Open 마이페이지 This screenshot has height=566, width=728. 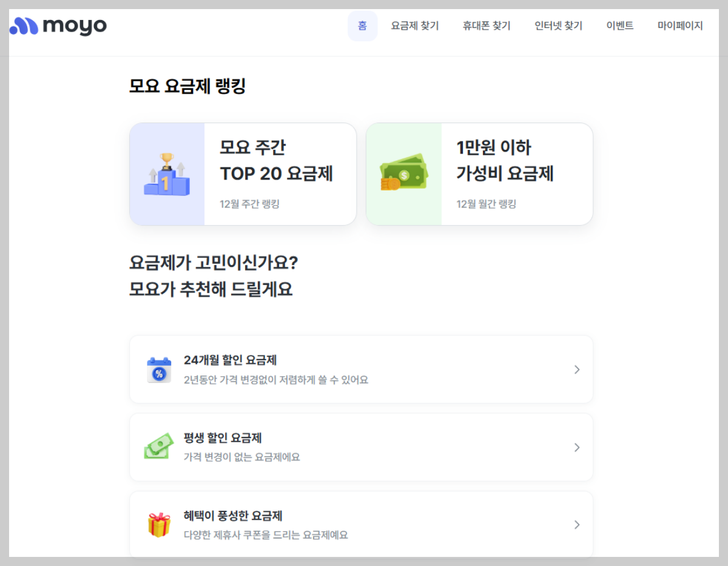[x=680, y=25]
